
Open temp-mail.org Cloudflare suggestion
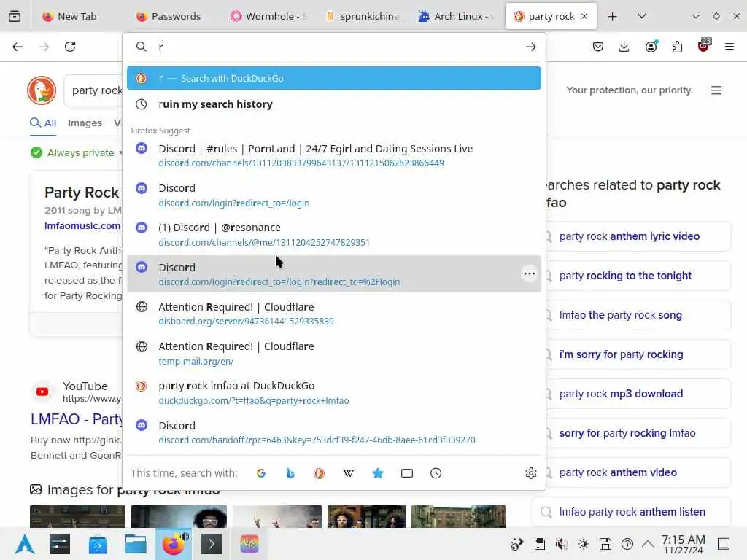(334, 354)
